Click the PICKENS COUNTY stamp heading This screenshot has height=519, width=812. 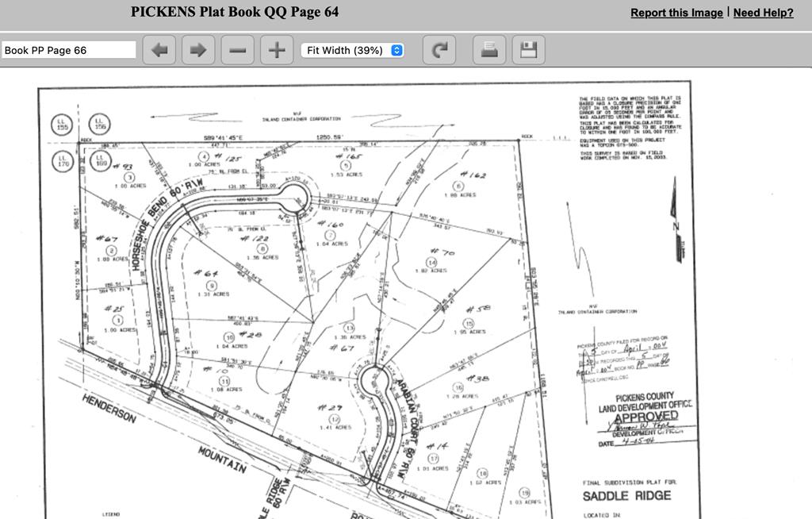645,398
